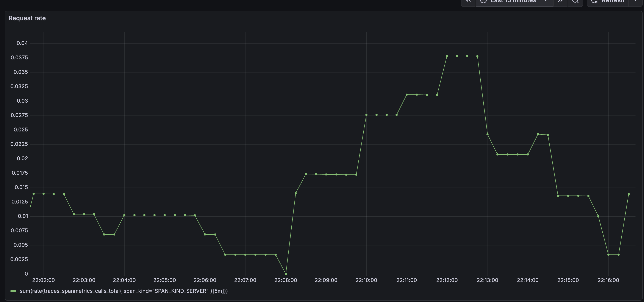The height and width of the screenshot is (302, 644).
Task: Click the zoom out magnifier icon
Action: click(575, 2)
